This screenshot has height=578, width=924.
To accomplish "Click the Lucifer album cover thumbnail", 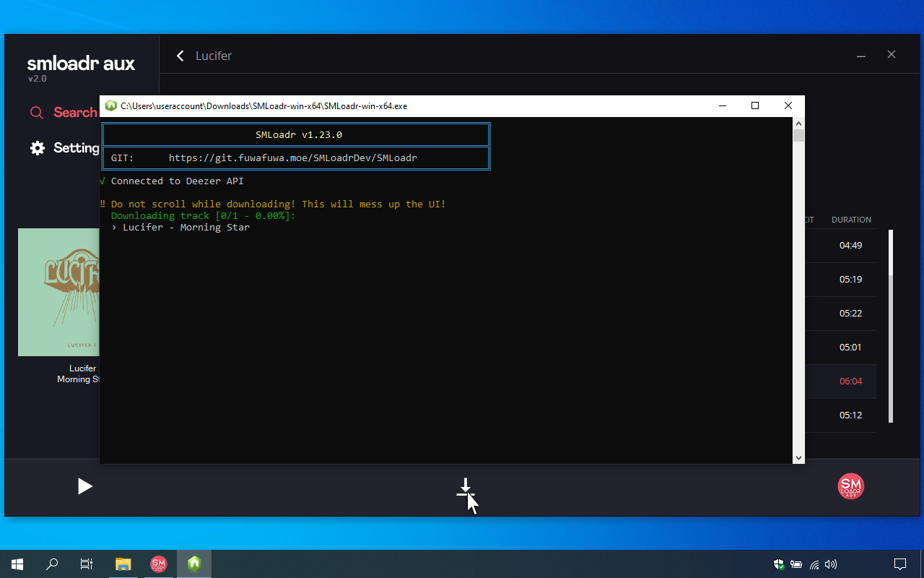I will [58, 292].
